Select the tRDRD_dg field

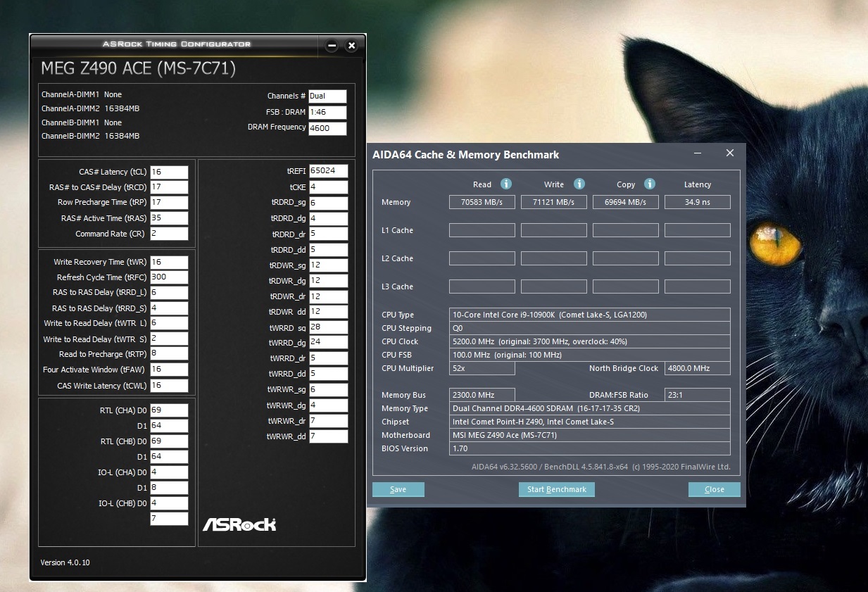(x=328, y=218)
